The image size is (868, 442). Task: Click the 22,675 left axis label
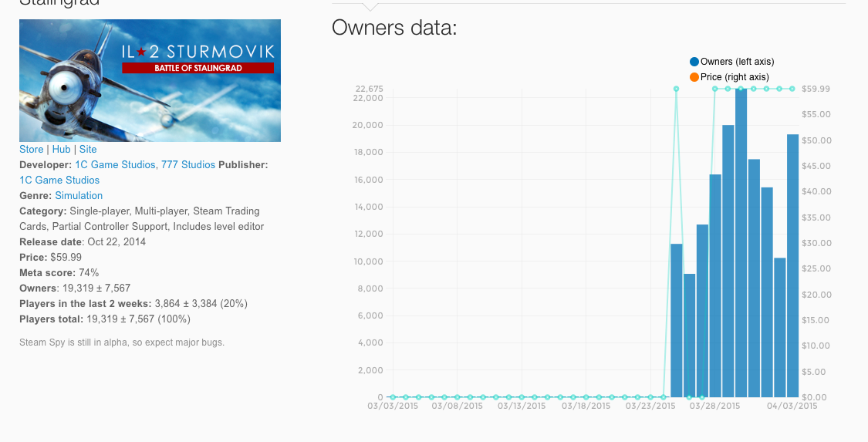tap(370, 89)
